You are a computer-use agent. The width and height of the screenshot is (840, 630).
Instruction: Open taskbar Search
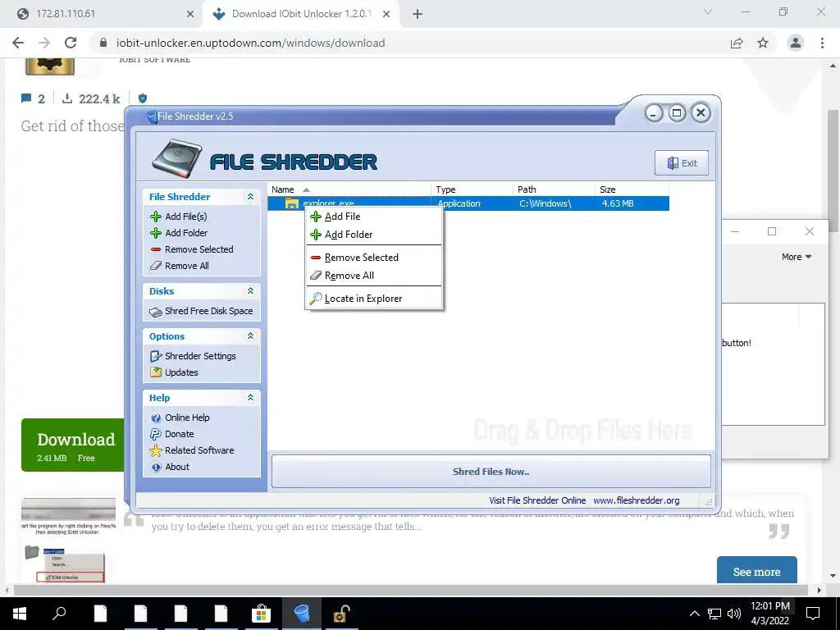[x=59, y=614]
